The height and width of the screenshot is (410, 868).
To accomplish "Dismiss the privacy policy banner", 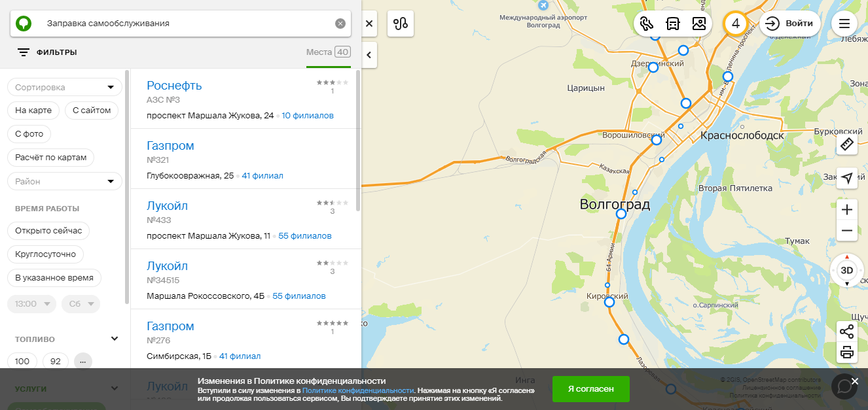I will click(x=855, y=381).
